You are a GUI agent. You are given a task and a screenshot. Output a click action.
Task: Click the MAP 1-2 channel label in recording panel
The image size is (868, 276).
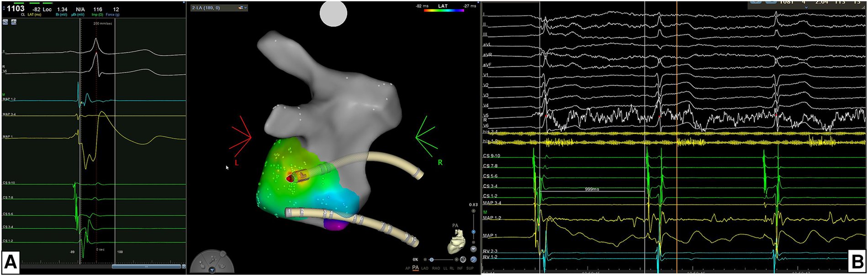tap(492, 218)
